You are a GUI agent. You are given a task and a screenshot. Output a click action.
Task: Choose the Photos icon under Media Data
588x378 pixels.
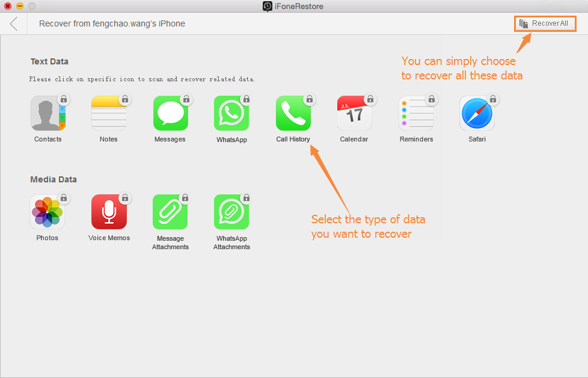click(47, 212)
